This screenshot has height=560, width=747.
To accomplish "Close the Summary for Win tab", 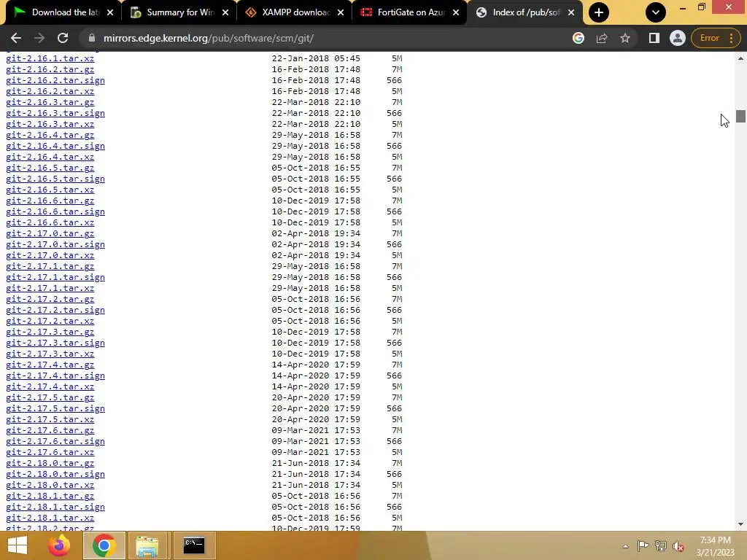I will 225,12.
